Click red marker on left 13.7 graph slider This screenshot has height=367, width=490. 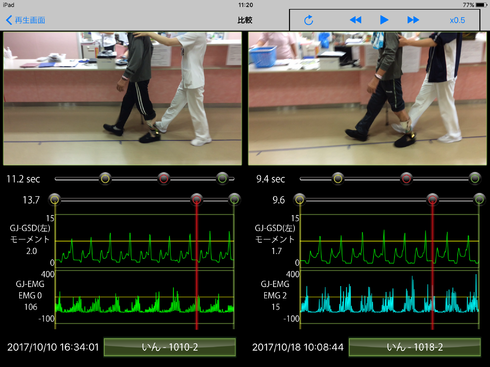coord(197,200)
